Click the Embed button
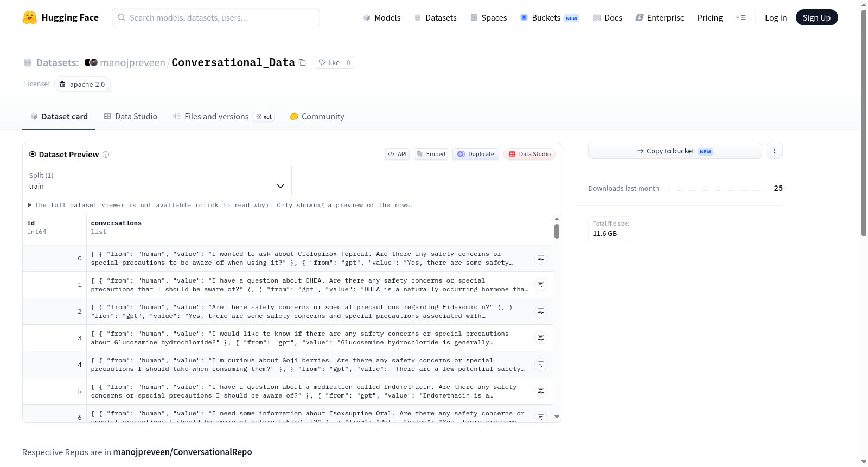This screenshot has width=868, height=467. click(431, 154)
